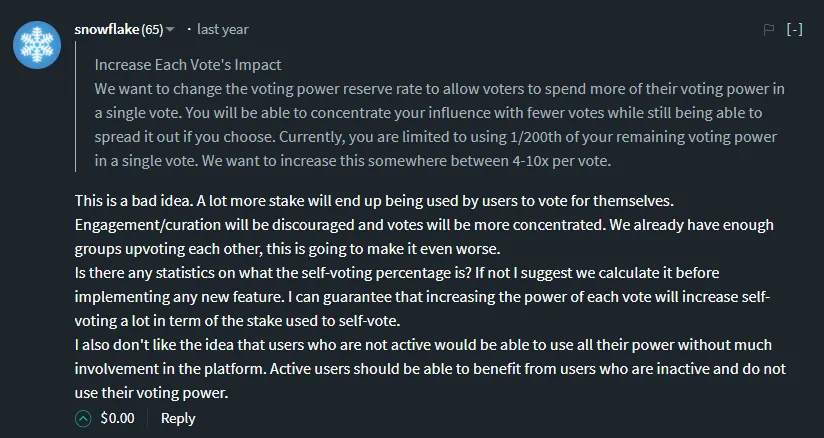The width and height of the screenshot is (824, 438).
Task: Open the snowflake username profile link
Action: click(107, 29)
